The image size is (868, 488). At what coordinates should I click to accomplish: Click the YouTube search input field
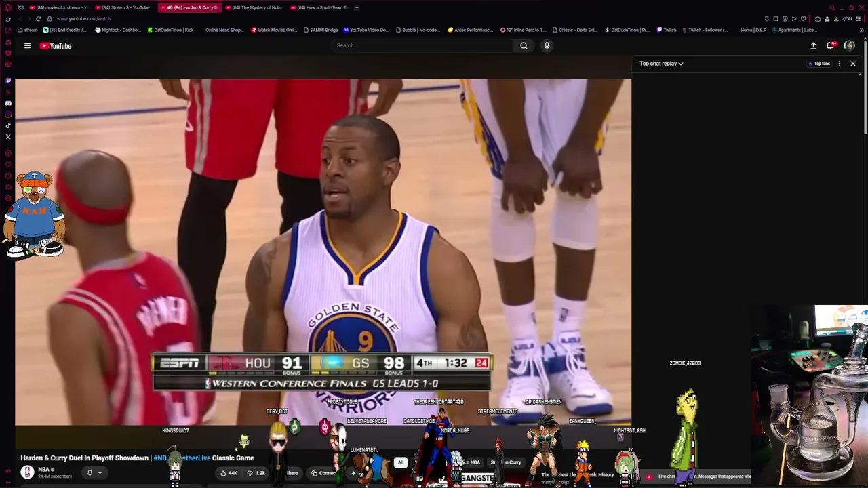point(423,45)
